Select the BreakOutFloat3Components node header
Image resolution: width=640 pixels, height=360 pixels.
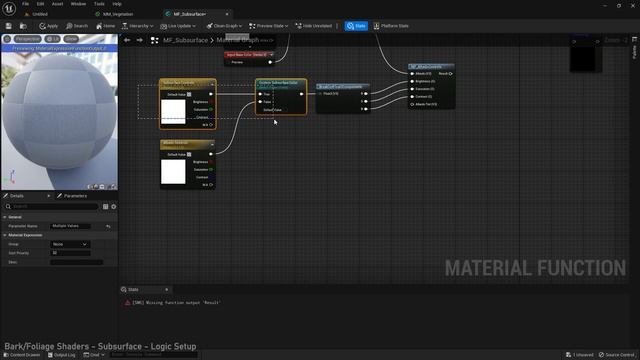(x=343, y=87)
